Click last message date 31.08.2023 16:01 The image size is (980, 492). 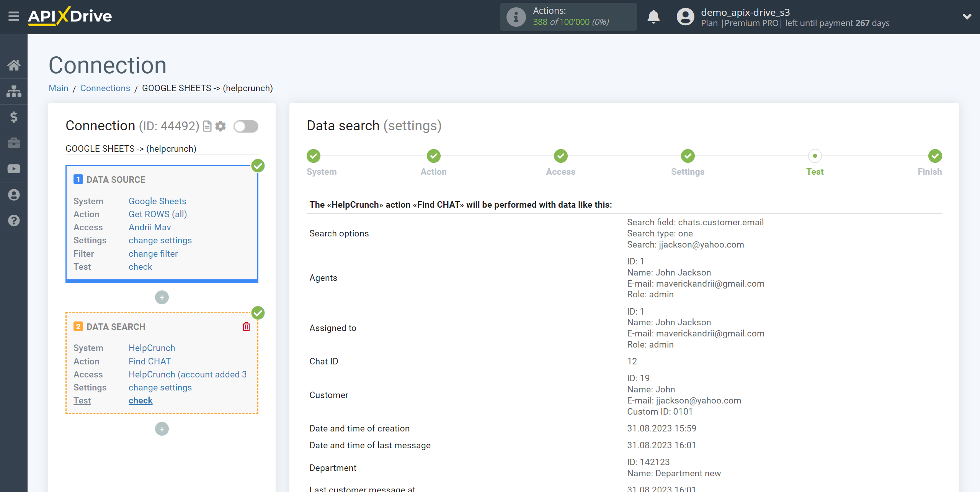click(661, 445)
